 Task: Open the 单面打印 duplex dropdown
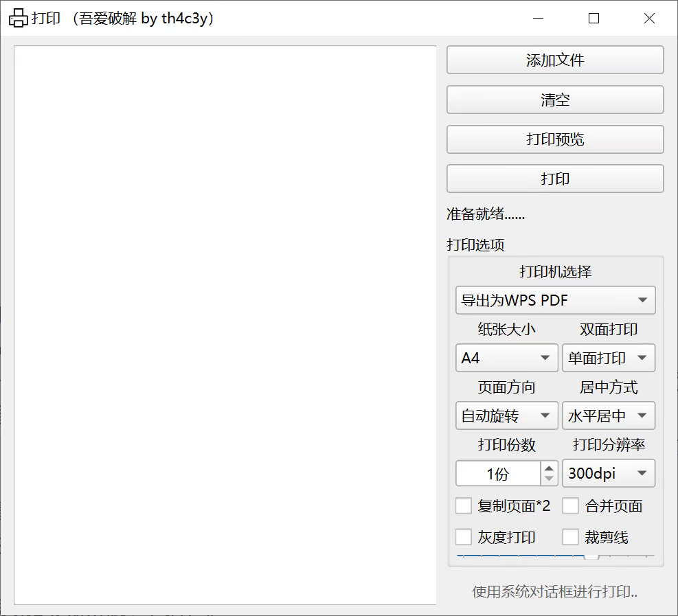(x=608, y=358)
